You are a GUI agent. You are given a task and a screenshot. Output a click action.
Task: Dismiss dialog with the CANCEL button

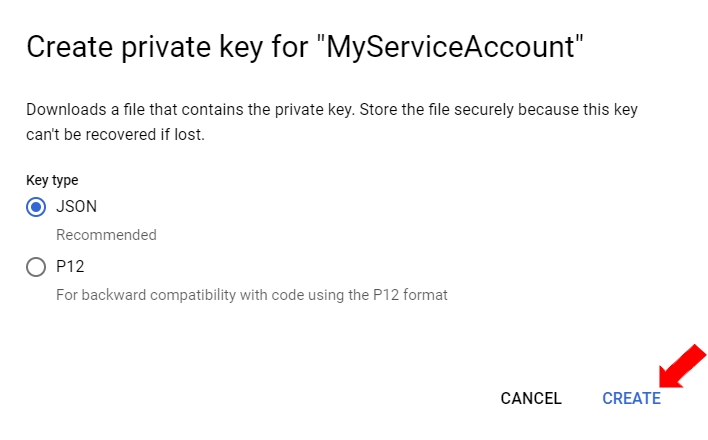531,398
